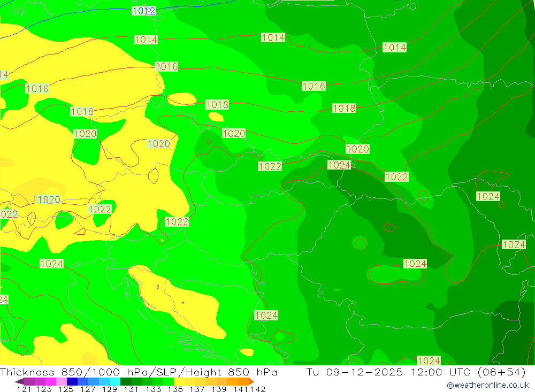Pick the light pink legend swatch

[62, 381]
